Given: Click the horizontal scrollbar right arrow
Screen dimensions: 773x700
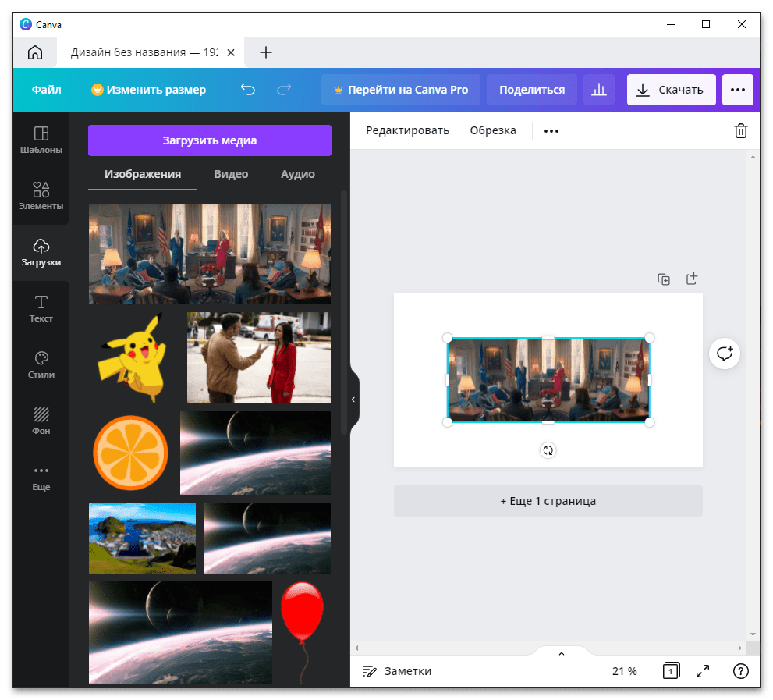Looking at the screenshot, I should 740,648.
